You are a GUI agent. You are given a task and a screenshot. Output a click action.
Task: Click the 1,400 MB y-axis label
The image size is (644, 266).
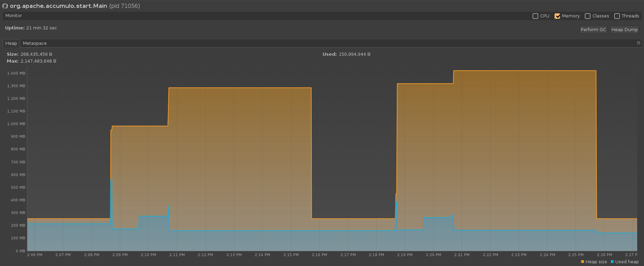click(x=16, y=73)
